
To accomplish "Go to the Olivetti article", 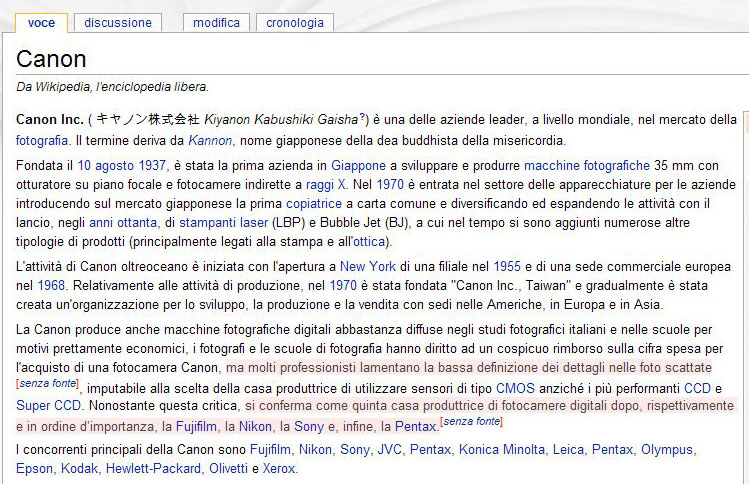I will coord(228,469).
